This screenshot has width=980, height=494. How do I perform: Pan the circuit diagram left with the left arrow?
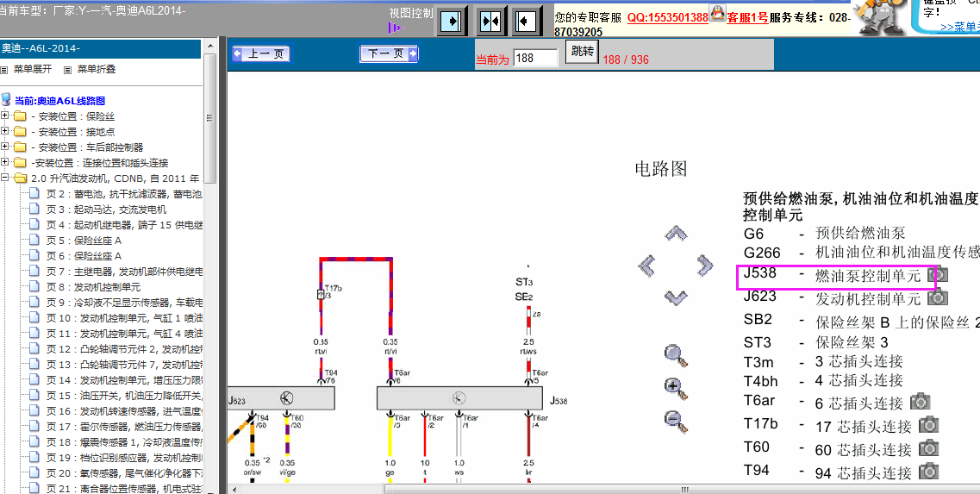click(x=648, y=266)
